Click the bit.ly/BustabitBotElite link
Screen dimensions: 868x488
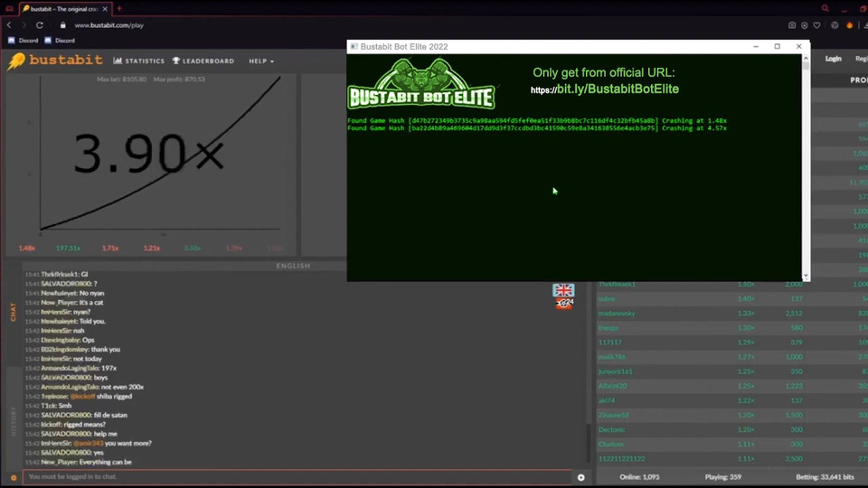pos(605,89)
